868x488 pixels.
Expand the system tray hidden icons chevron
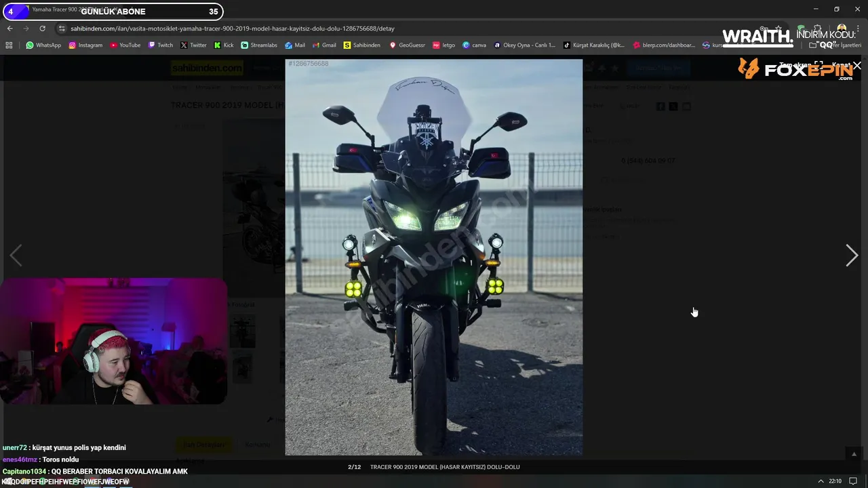pos(821,481)
